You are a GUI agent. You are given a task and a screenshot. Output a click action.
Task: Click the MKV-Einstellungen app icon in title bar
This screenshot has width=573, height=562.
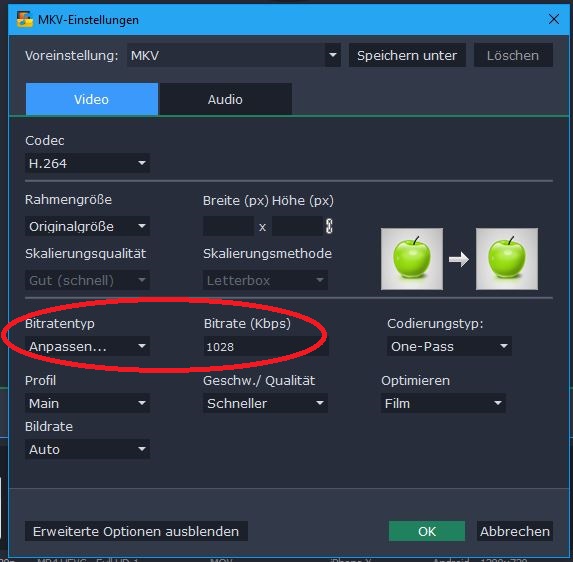(x=24, y=19)
